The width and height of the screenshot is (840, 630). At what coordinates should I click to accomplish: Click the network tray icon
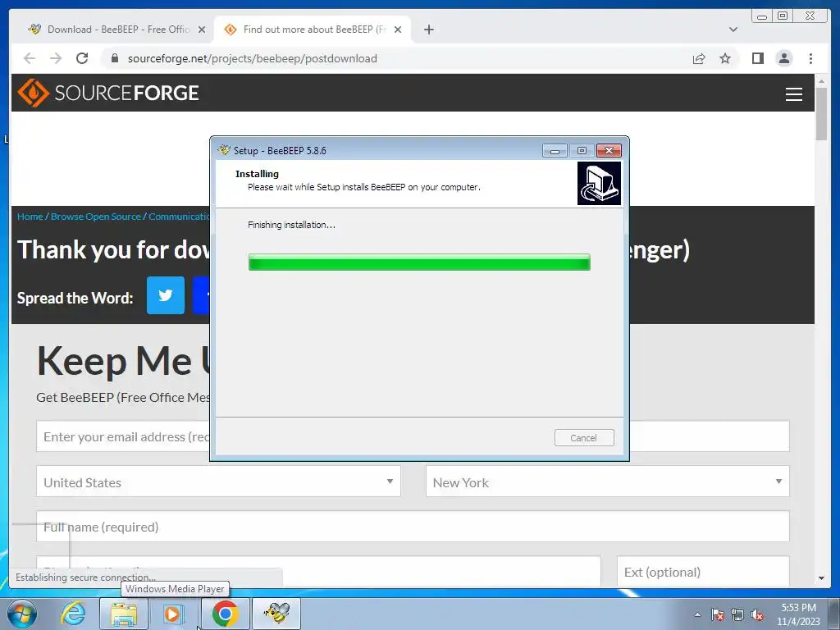(737, 614)
